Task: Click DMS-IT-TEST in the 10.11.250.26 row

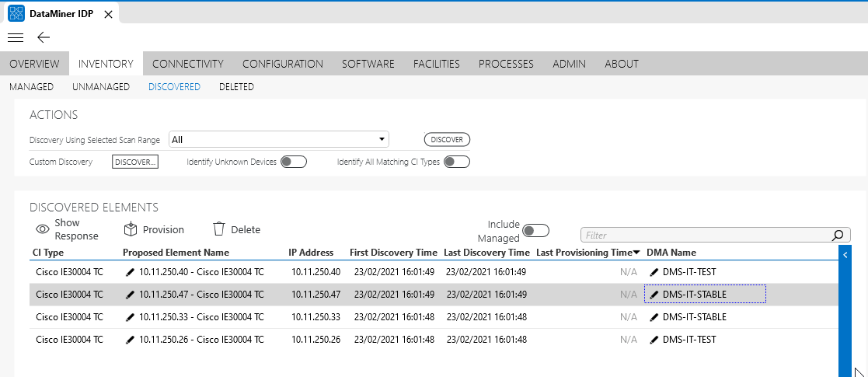Action: coord(689,340)
